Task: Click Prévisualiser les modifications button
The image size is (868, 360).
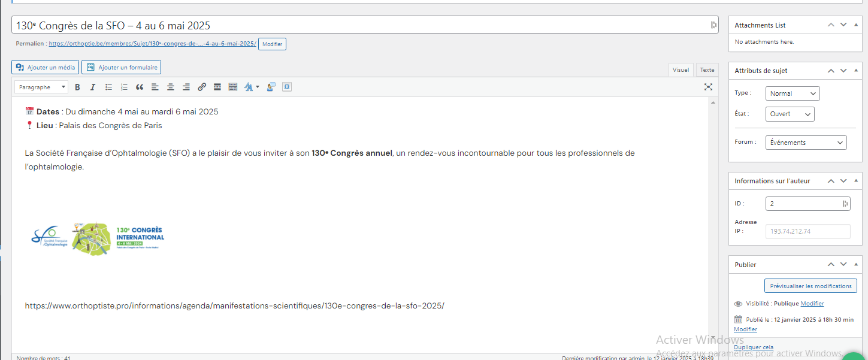Action: point(810,286)
